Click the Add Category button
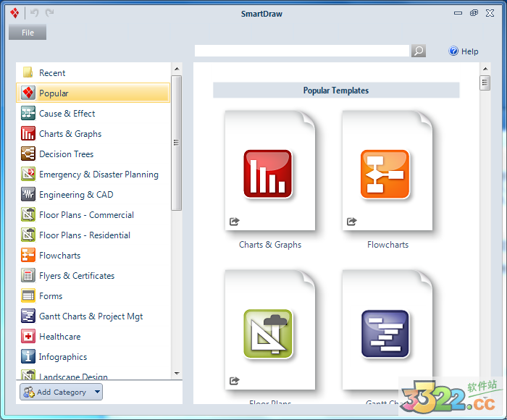This screenshot has height=420, width=507. (x=61, y=392)
